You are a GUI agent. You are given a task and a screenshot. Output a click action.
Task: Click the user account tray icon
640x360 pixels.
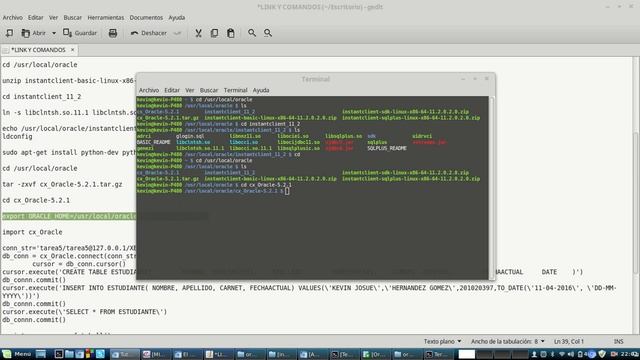coord(534,354)
